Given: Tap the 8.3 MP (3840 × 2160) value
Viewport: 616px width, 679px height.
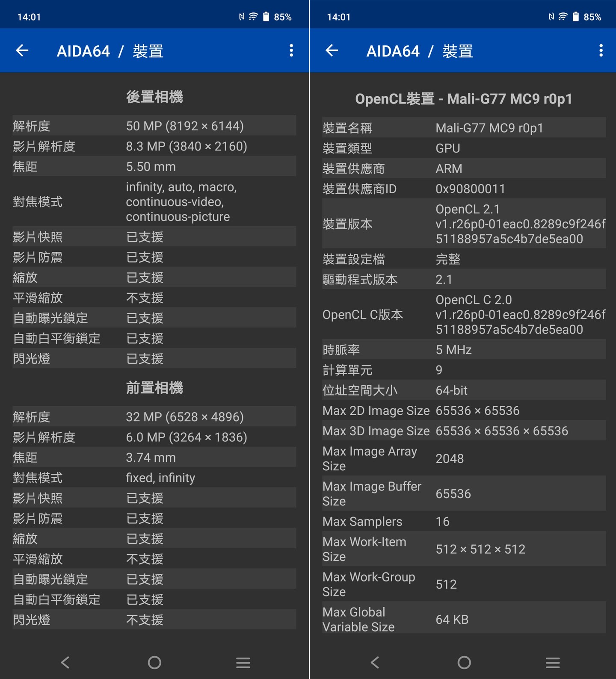Looking at the screenshot, I should pos(187,146).
